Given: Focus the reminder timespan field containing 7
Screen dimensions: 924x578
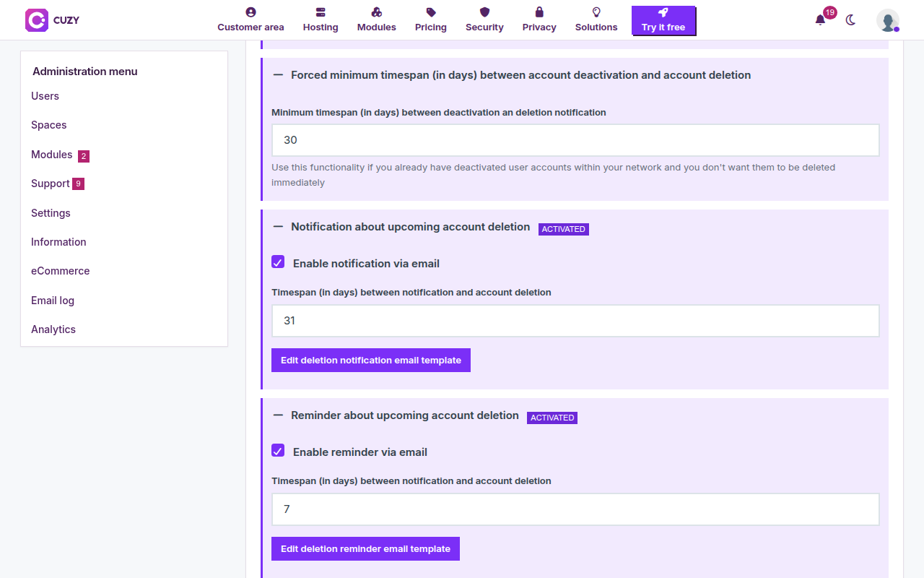Looking at the screenshot, I should (x=575, y=509).
